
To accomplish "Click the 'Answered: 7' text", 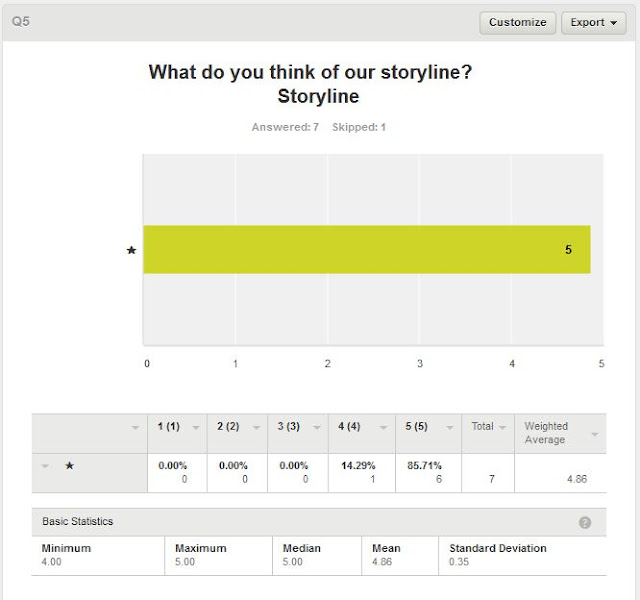I will (x=285, y=127).
